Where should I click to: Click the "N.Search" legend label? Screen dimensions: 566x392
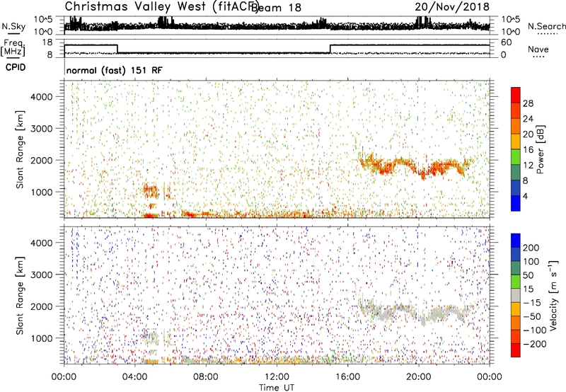point(546,26)
